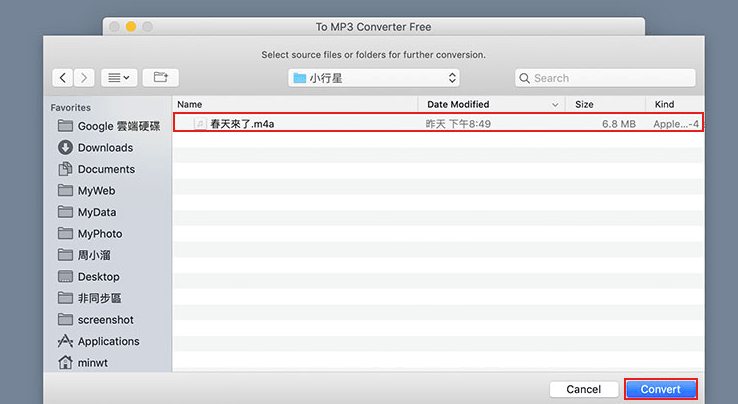Screen dimensions: 738x404
Task: Open the 小行星 folder path popup
Action: pyautogui.click(x=374, y=78)
